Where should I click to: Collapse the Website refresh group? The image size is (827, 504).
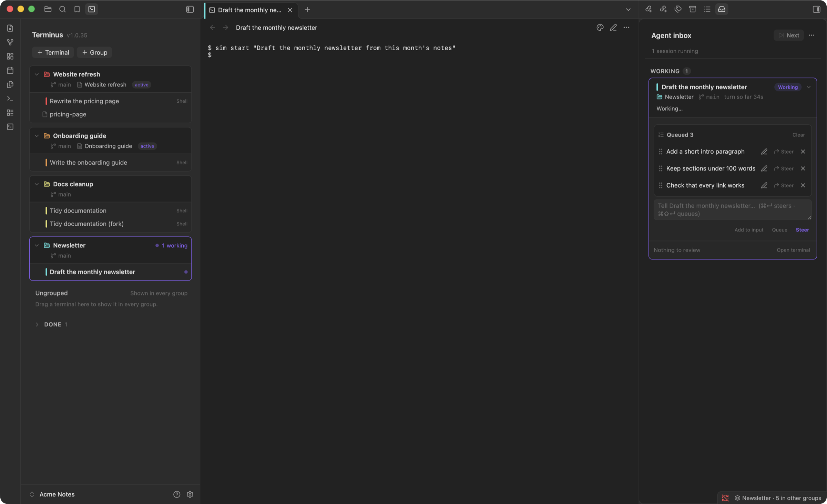37,74
